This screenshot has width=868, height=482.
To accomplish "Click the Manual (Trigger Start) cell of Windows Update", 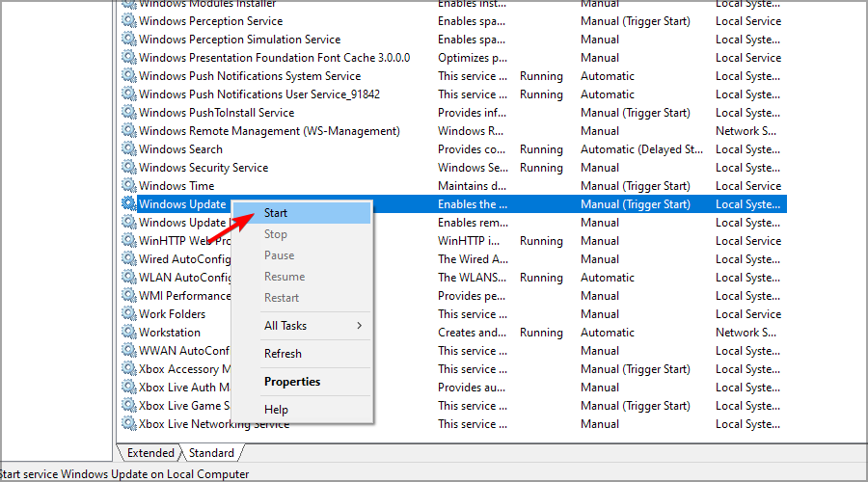I will [x=636, y=204].
